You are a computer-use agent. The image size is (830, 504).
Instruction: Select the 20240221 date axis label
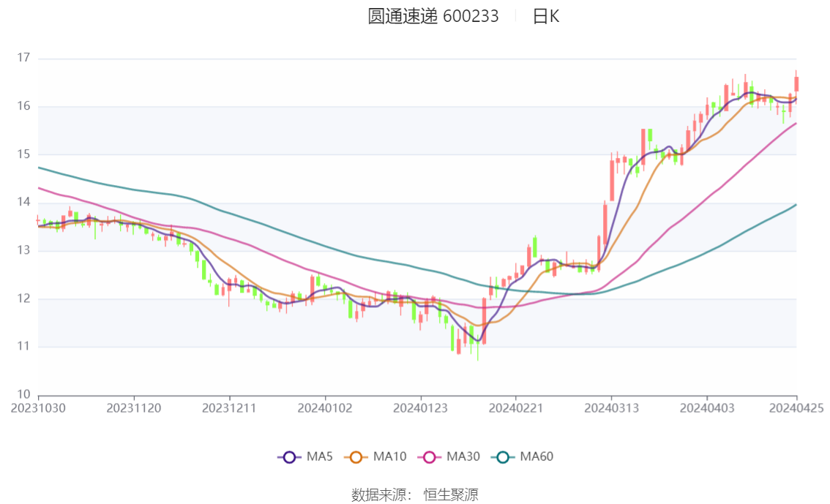[516, 407]
